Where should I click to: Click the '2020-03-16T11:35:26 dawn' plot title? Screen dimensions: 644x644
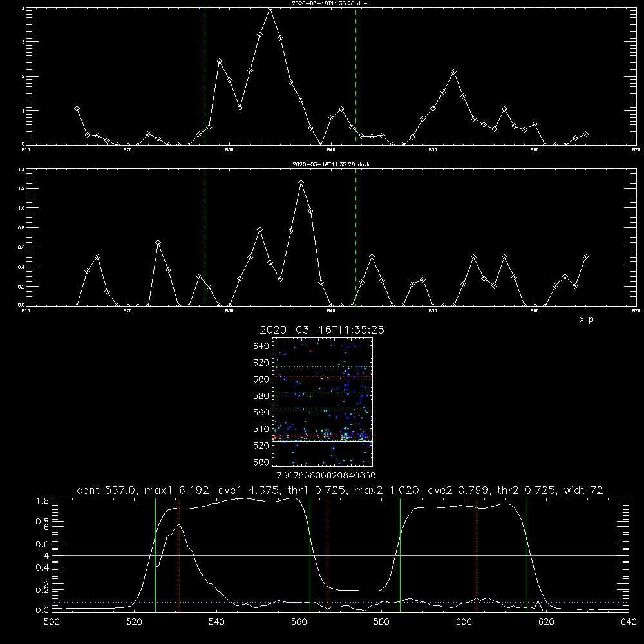[331, 3]
